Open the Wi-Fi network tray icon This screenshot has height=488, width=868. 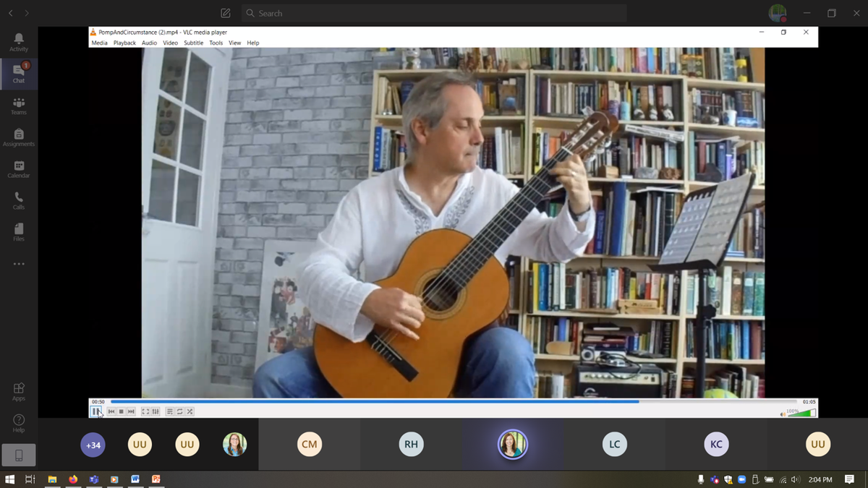[x=783, y=480]
